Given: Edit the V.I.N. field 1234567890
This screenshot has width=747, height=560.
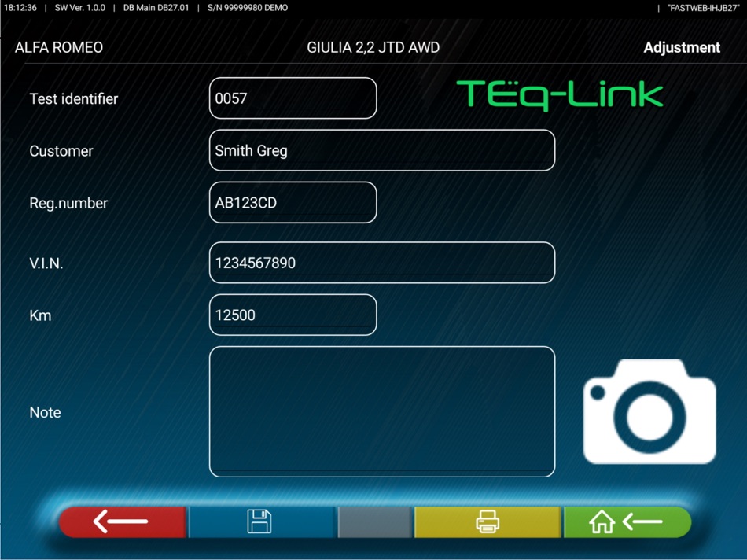Looking at the screenshot, I should (382, 263).
